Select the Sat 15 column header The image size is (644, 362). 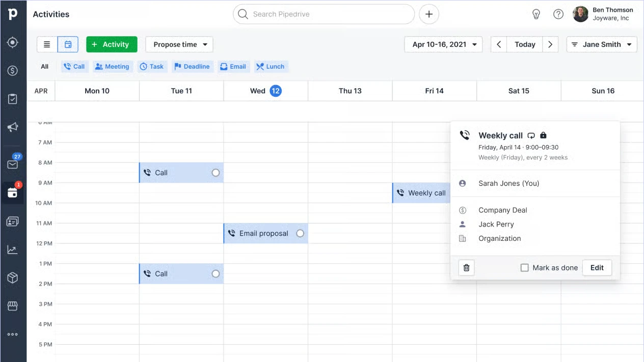[x=519, y=91]
